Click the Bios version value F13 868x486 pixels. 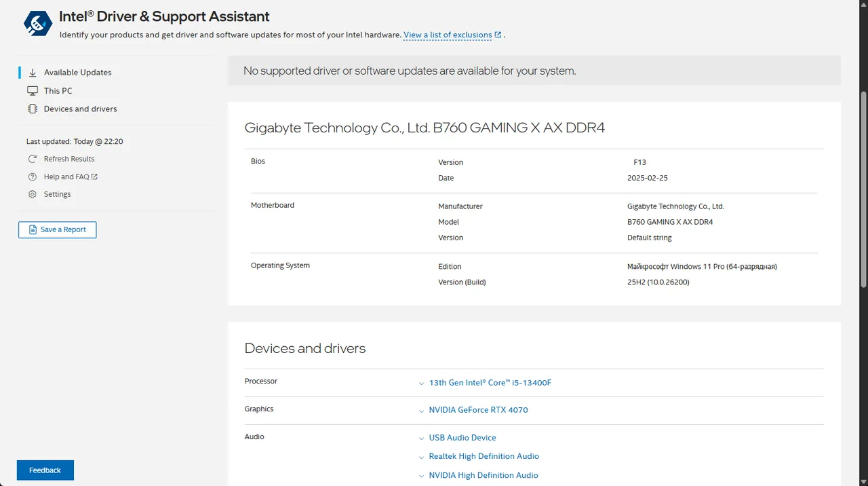click(x=639, y=162)
